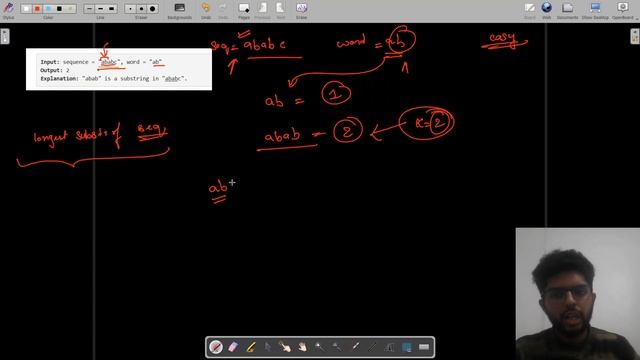This screenshot has width=640, height=360.
Task: Go to the Previous page
Action: pyautogui.click(x=262, y=10)
